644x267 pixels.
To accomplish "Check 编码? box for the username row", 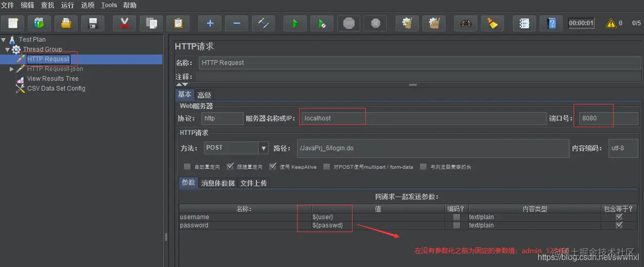I will tap(456, 217).
